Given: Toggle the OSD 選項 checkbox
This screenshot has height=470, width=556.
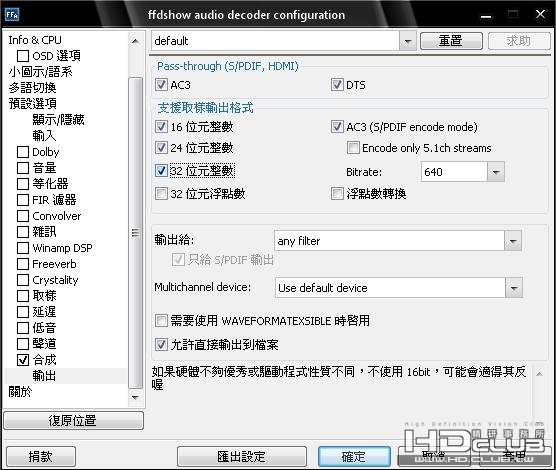Looking at the screenshot, I should point(23,56).
